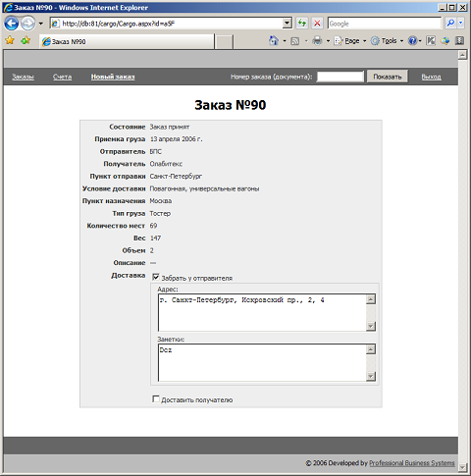Open the Заказы link
Image resolution: width=471 pixels, height=476 pixels.
24,77
